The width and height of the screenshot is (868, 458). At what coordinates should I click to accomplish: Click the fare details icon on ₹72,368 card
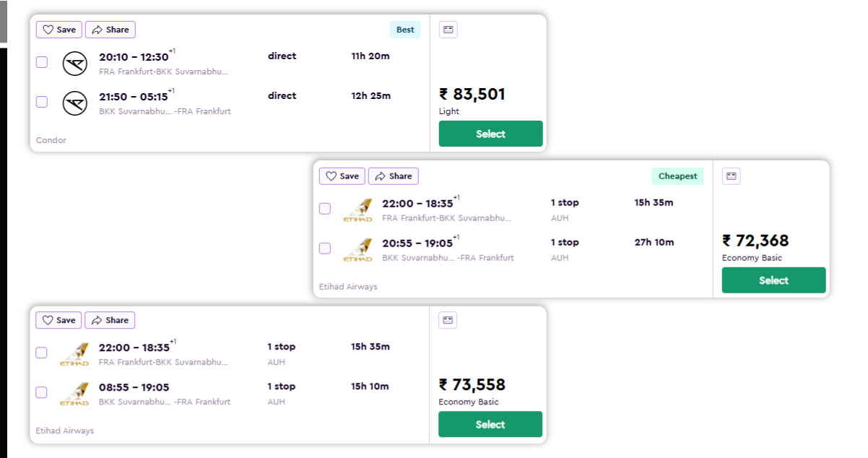(731, 176)
